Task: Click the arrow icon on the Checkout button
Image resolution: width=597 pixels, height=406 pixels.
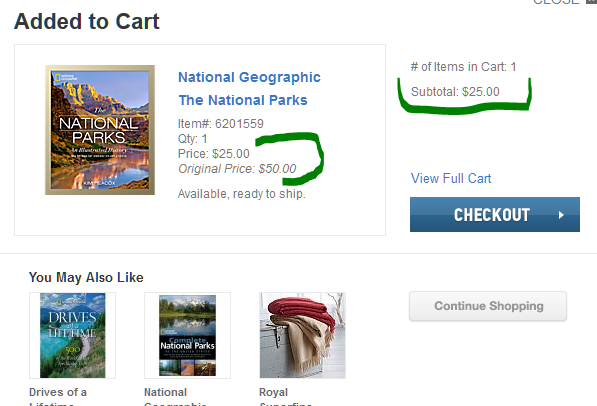Action: [x=561, y=215]
